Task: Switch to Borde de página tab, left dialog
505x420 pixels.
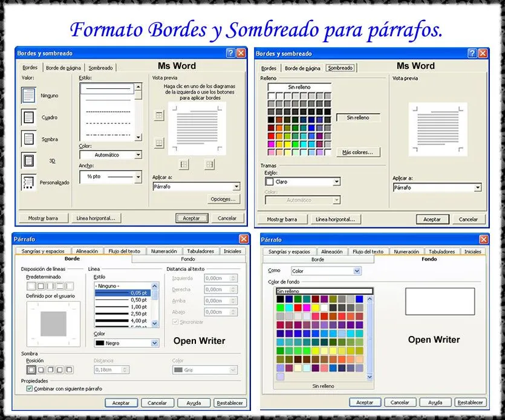Action: click(x=63, y=68)
